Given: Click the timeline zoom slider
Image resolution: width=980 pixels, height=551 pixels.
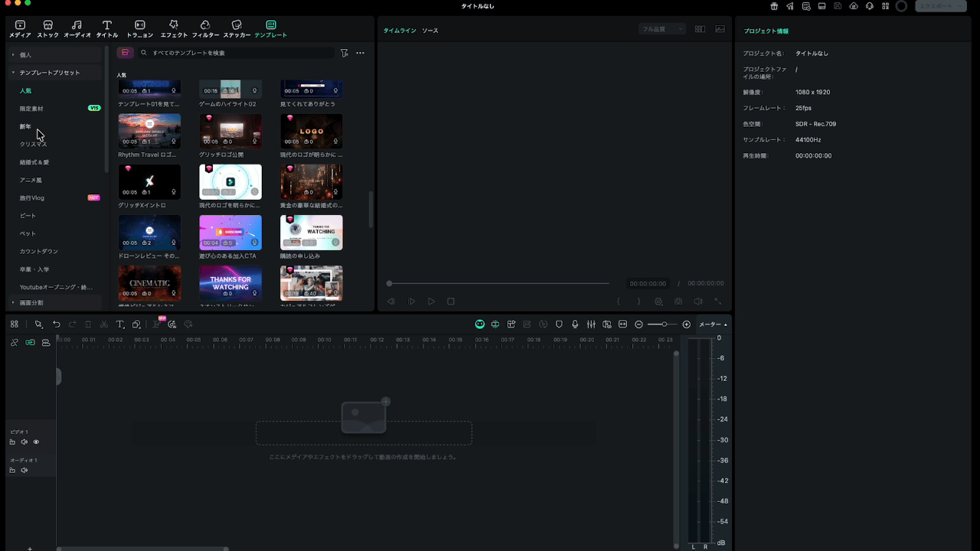Looking at the screenshot, I should [x=663, y=324].
